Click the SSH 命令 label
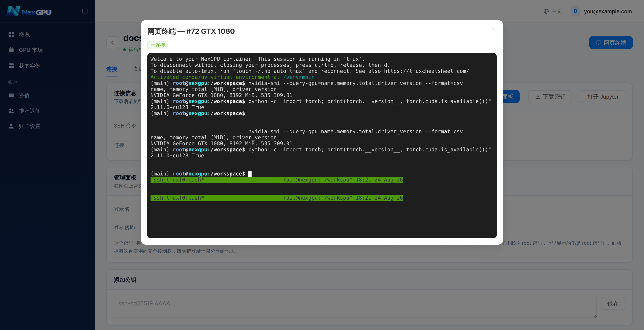This screenshot has width=644, height=330. pos(125,126)
